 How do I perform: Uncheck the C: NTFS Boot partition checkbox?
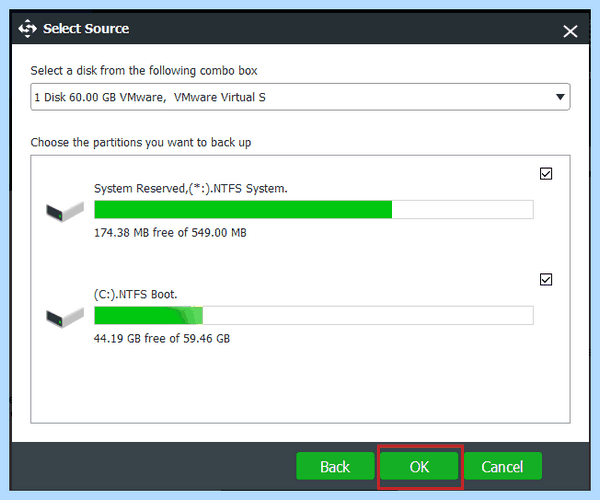[546, 280]
